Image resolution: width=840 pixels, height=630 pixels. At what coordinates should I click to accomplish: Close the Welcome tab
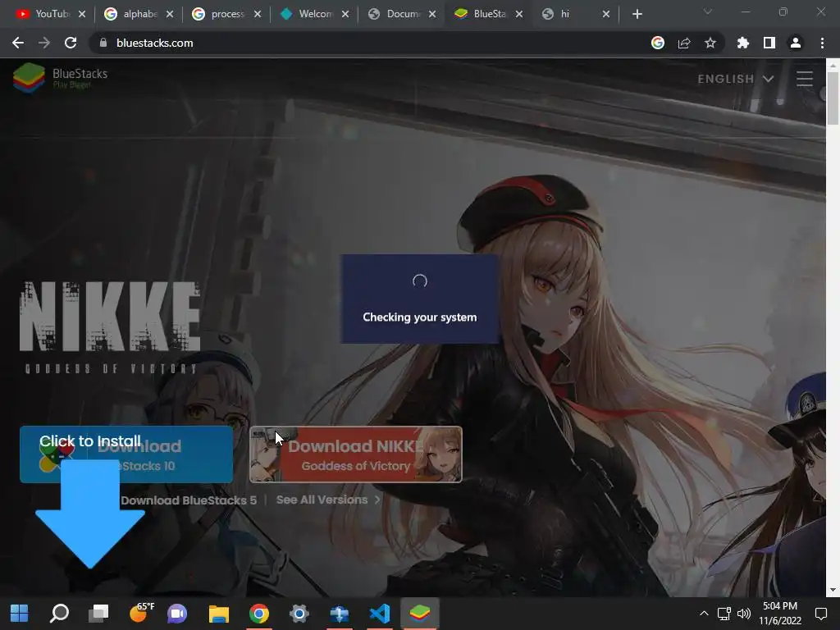click(x=345, y=14)
